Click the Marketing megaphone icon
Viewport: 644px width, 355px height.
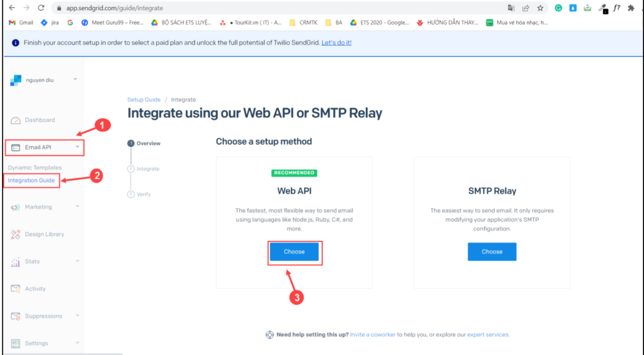pos(15,207)
